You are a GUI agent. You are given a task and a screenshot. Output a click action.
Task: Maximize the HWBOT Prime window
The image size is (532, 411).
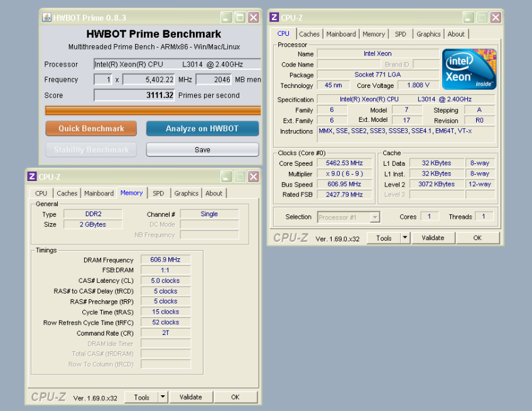(x=240, y=18)
